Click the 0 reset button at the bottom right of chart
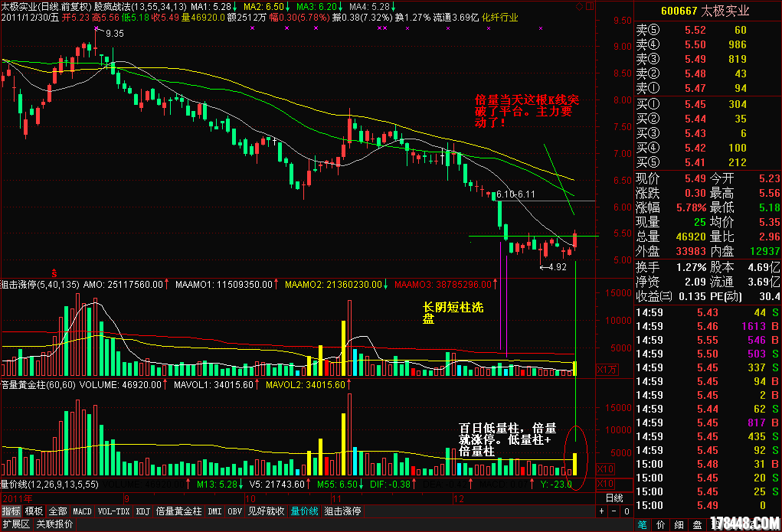Viewport: 782px width, 532px height. click(626, 511)
